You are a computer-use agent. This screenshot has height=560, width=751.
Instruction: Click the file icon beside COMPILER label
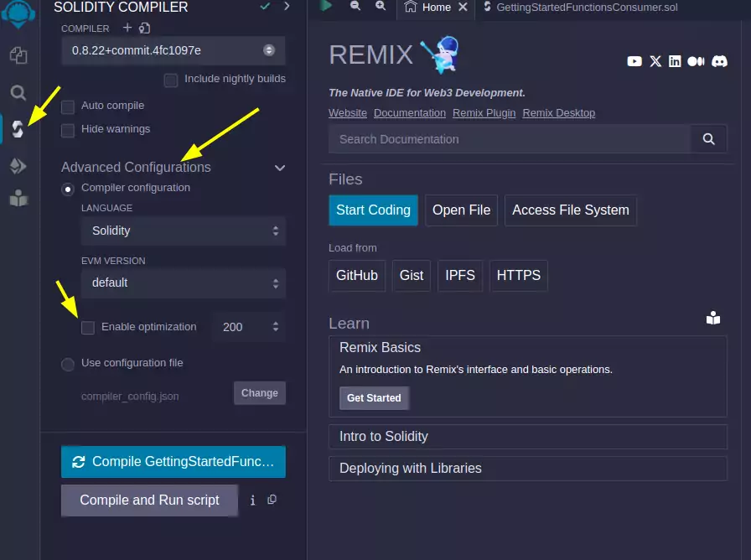point(145,29)
